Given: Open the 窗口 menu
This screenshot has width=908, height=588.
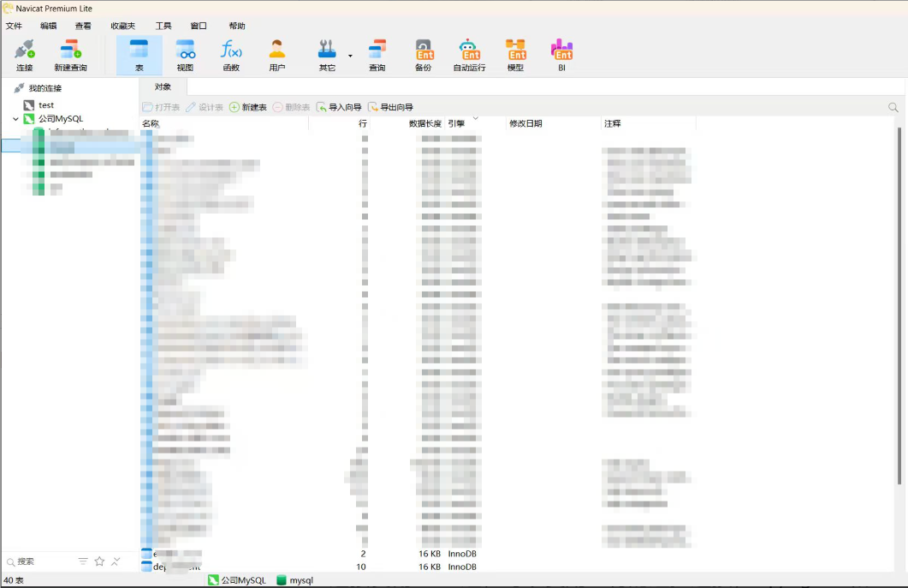Looking at the screenshot, I should [x=199, y=26].
